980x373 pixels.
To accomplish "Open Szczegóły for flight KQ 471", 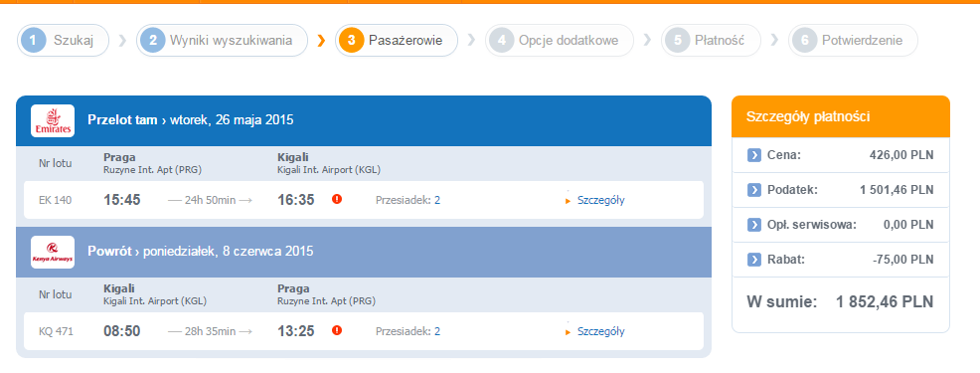I will pos(600,331).
